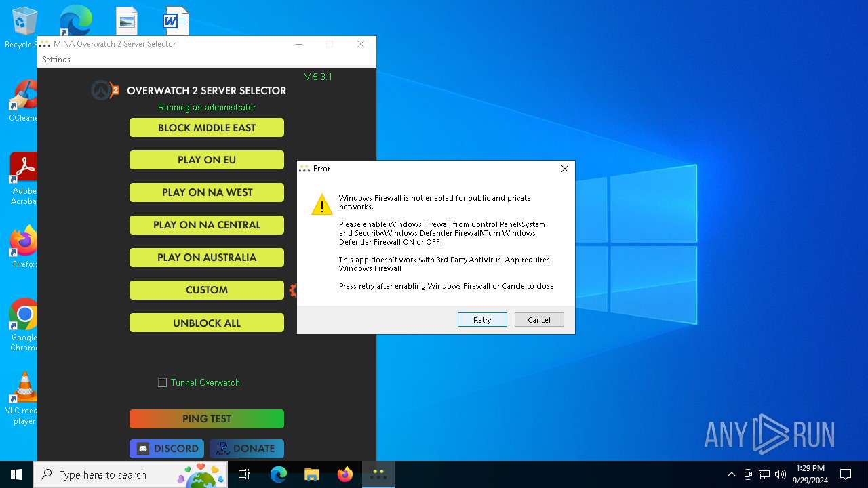Screen dimensions: 868x488
Task: Click the taskbar search box
Action: click(x=131, y=474)
